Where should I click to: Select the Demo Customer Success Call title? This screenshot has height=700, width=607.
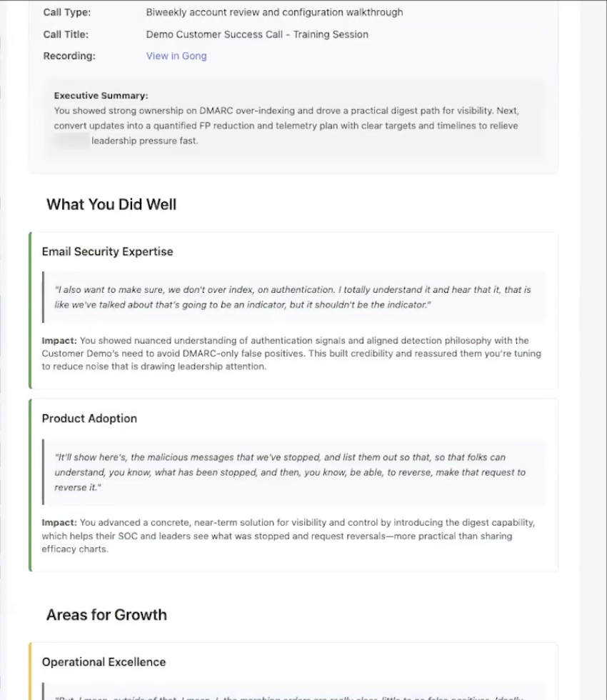pos(257,34)
